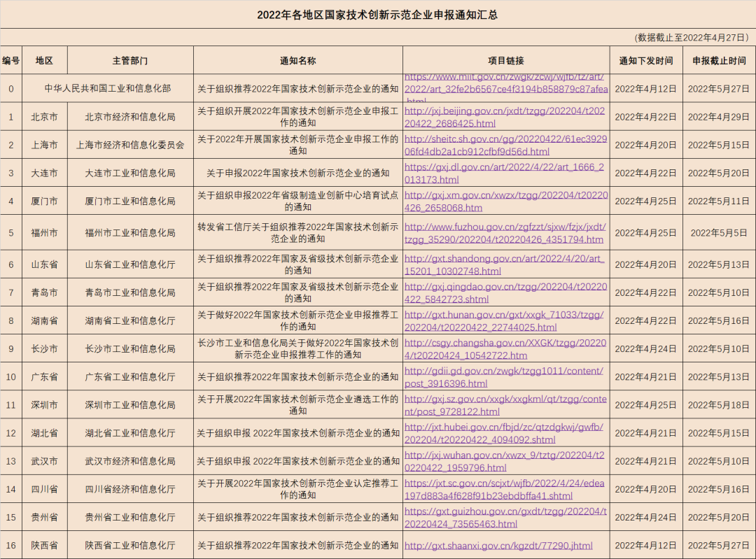The image size is (756, 559).
Task: Open the sheitc.sh.gov.cn project link
Action: (505, 145)
